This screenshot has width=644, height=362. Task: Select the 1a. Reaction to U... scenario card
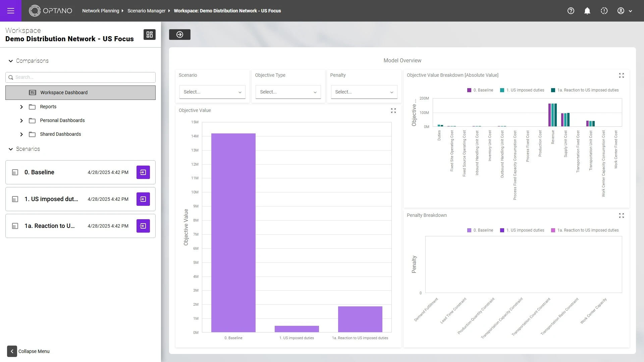[80, 226]
